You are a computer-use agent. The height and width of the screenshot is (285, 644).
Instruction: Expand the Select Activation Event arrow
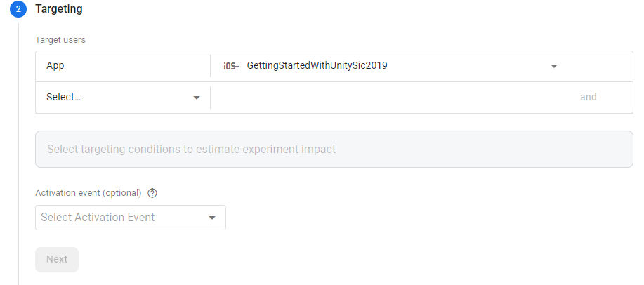click(212, 218)
